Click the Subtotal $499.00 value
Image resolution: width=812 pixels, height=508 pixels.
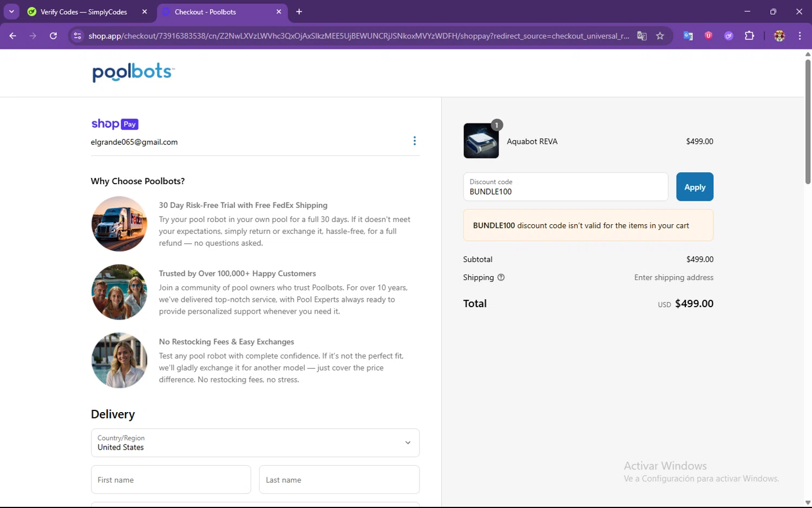click(x=700, y=259)
